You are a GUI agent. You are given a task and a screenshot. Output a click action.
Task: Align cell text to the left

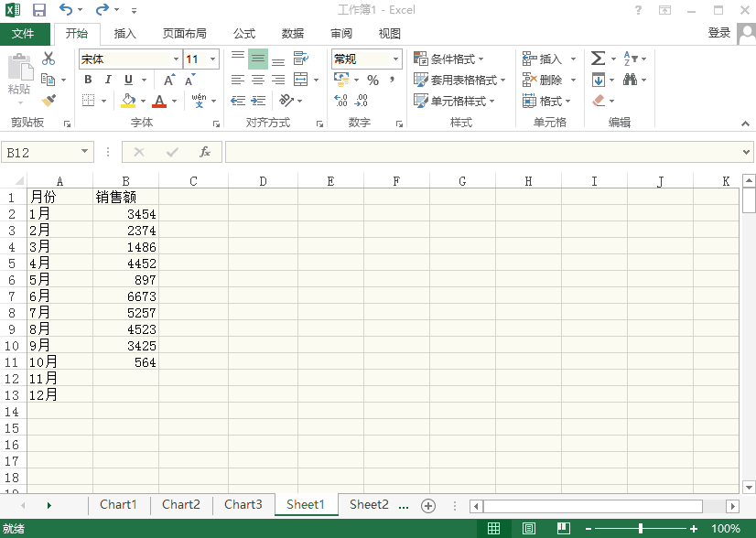point(238,80)
